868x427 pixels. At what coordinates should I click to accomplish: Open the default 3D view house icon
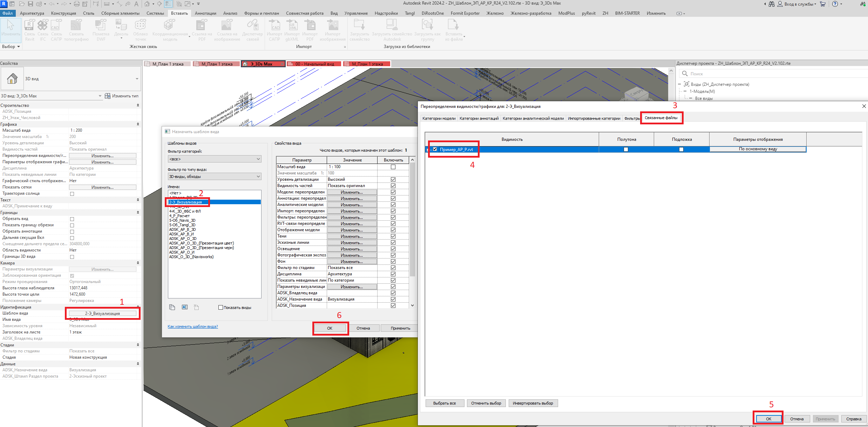(147, 4)
